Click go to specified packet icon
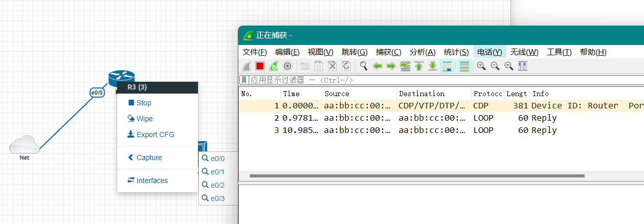Viewport: 644px width, 224px height. (x=405, y=66)
